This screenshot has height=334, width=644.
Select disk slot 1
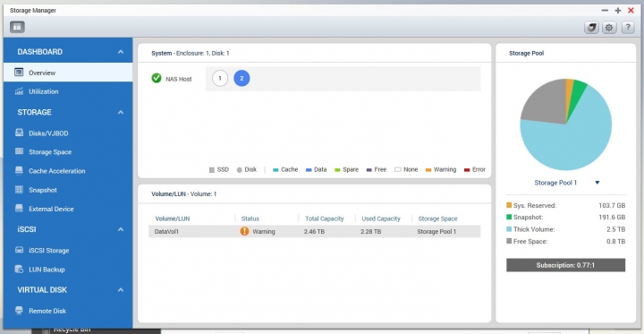pyautogui.click(x=220, y=79)
